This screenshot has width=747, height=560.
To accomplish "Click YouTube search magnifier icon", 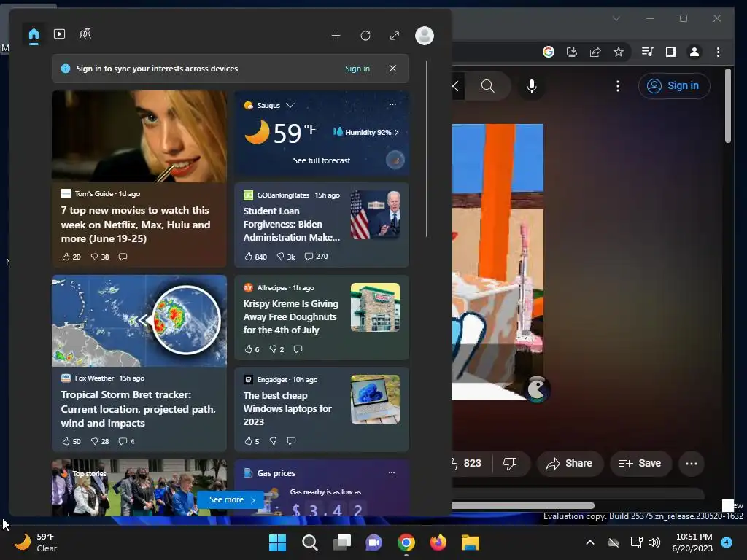I will pos(487,86).
